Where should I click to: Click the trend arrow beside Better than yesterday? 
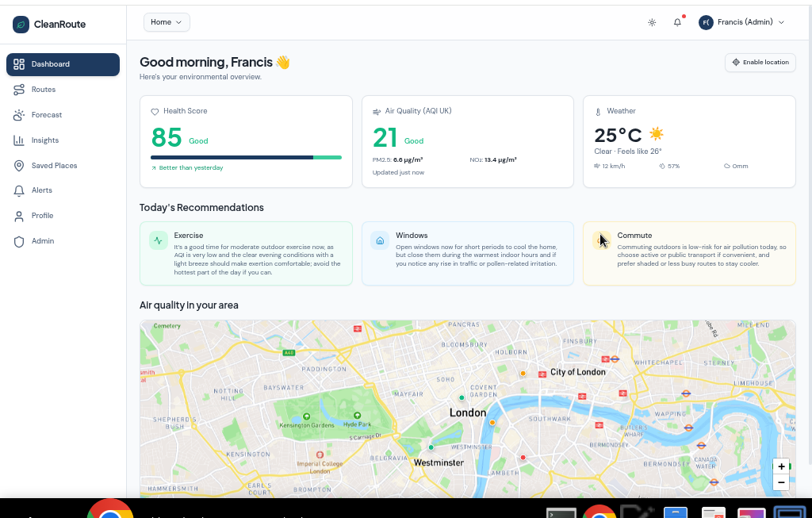[154, 168]
